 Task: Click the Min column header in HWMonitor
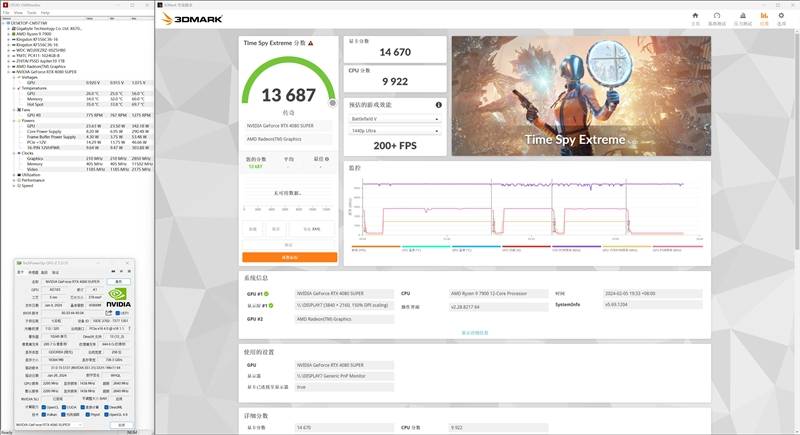point(112,18)
